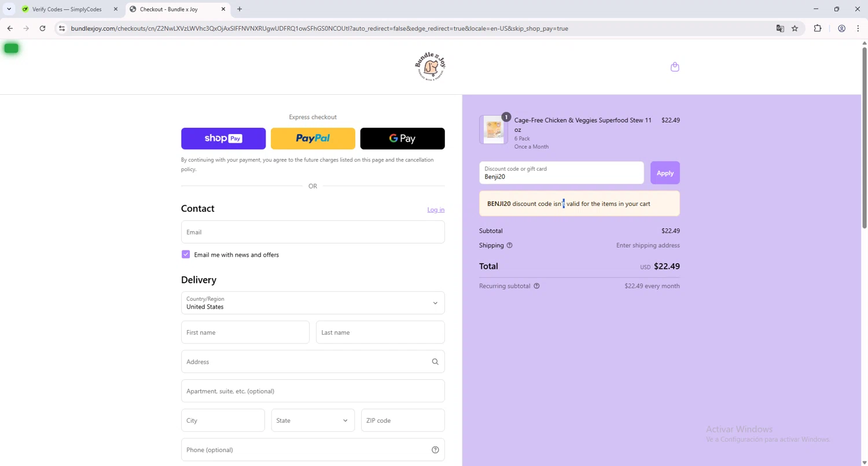Click the Express checkout label
The image size is (868, 466).
coord(313,117)
